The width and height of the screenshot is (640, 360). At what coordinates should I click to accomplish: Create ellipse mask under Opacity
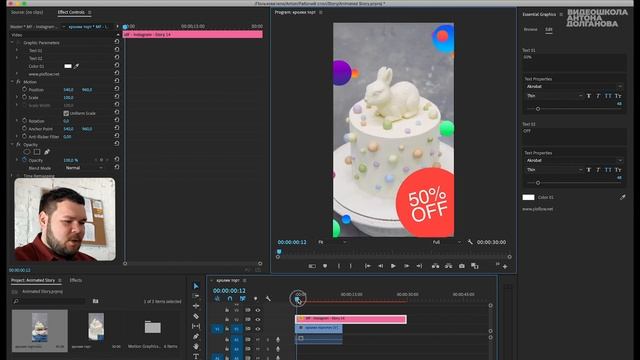(27, 152)
